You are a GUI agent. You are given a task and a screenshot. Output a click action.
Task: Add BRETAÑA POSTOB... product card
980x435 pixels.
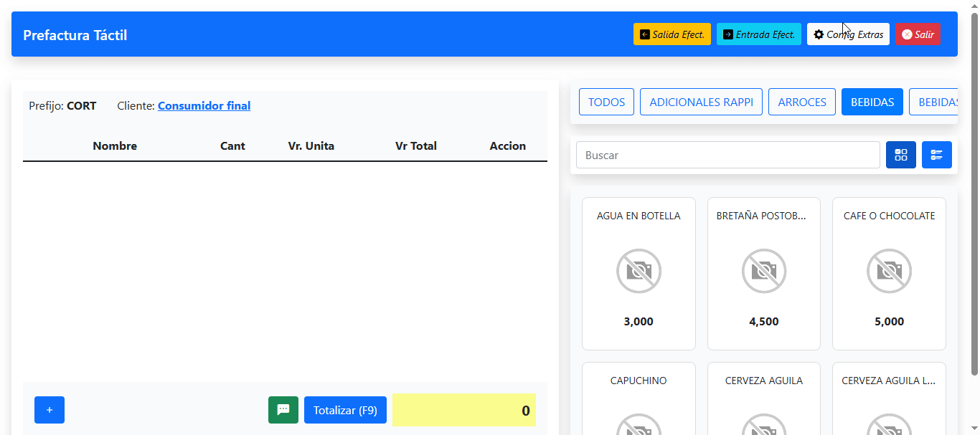(763, 273)
